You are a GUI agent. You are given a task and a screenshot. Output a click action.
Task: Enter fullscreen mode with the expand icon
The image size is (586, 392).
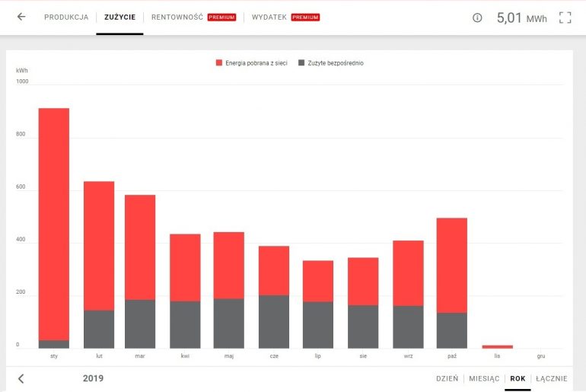pos(565,18)
